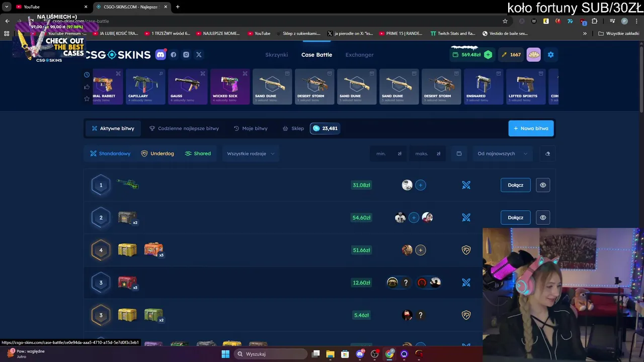Open Discord from the taskbar
This screenshot has height=362, width=644.
pyautogui.click(x=360, y=354)
